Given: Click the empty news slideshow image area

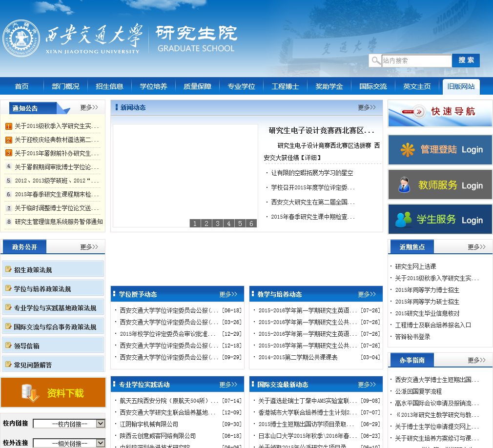Looking at the screenshot, I should click(185, 176).
